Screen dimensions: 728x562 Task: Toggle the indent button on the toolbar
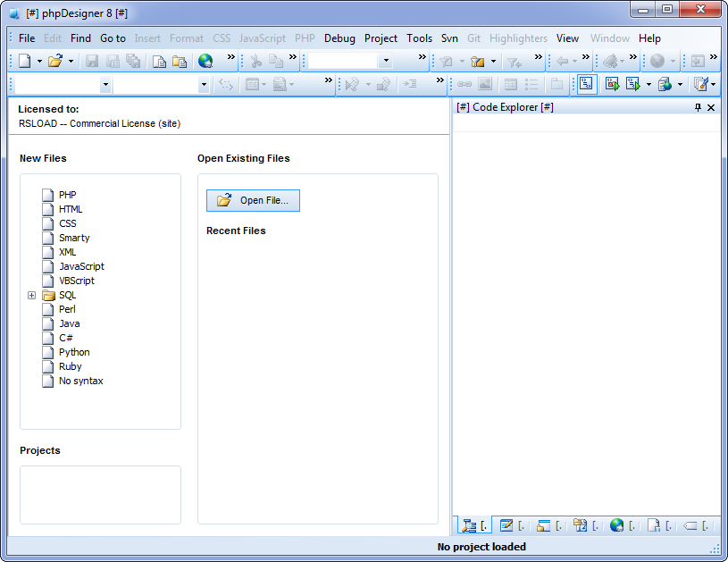coord(412,82)
